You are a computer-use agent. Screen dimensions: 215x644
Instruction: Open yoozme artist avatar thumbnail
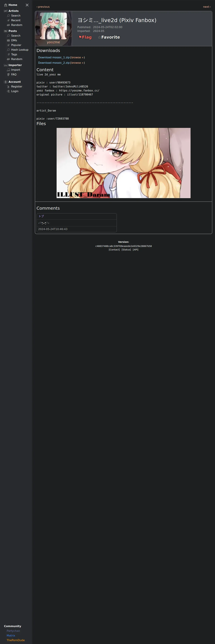[x=53, y=26]
